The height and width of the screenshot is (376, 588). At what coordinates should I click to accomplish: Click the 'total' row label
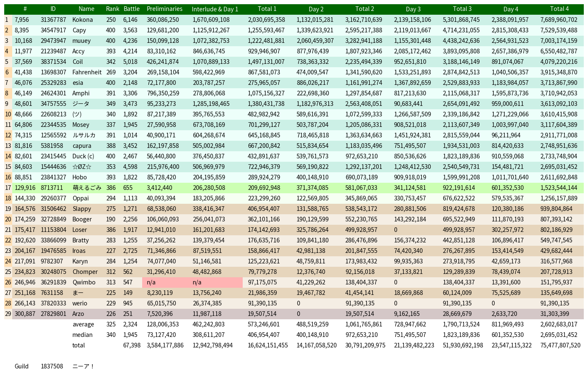(79, 345)
